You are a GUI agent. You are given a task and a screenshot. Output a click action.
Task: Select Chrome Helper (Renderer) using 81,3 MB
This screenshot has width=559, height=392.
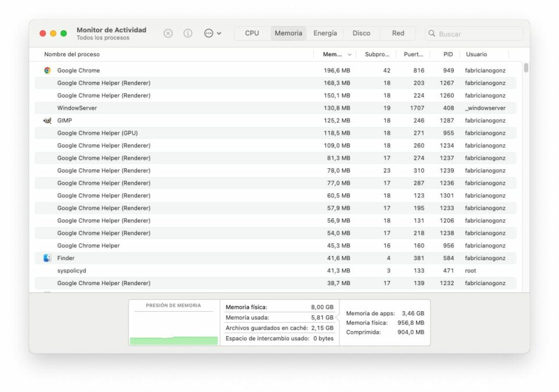coord(275,158)
